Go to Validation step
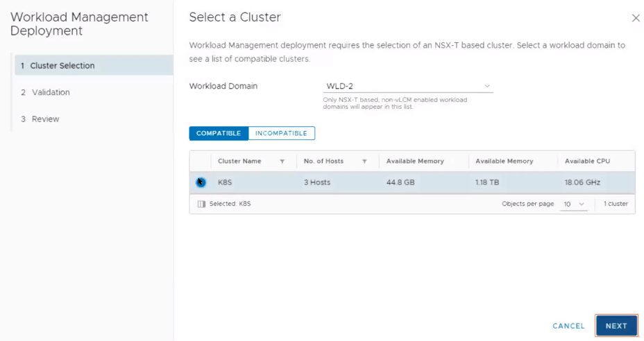 point(50,92)
